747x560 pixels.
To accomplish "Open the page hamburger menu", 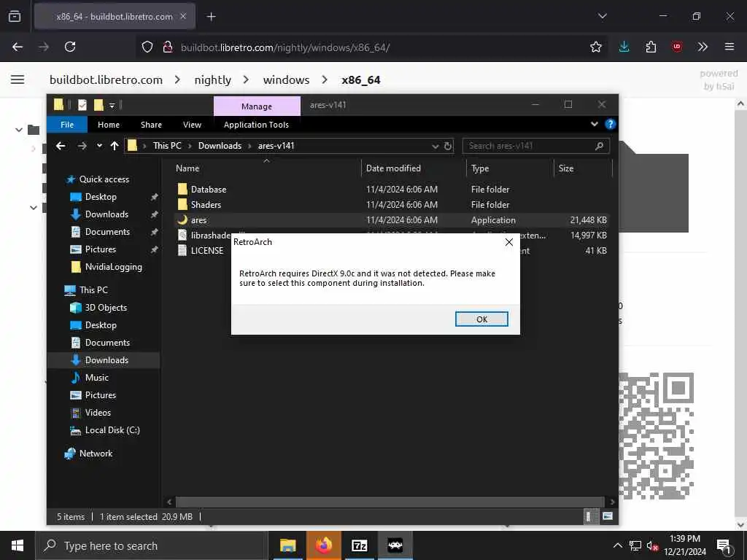I will (18, 79).
